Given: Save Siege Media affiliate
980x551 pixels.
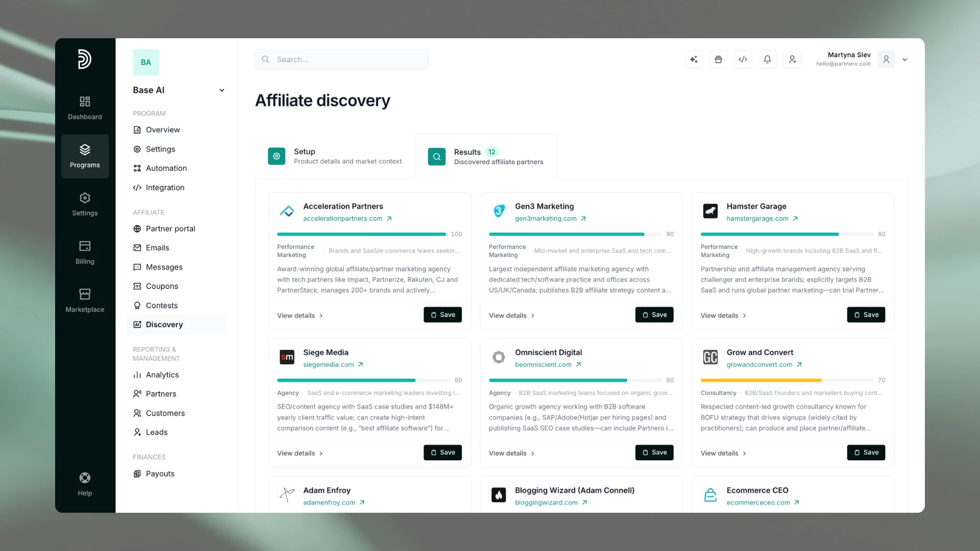Looking at the screenshot, I should point(443,453).
